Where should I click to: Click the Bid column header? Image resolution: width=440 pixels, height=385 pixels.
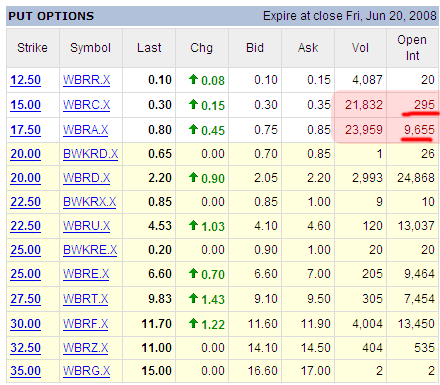click(x=255, y=48)
